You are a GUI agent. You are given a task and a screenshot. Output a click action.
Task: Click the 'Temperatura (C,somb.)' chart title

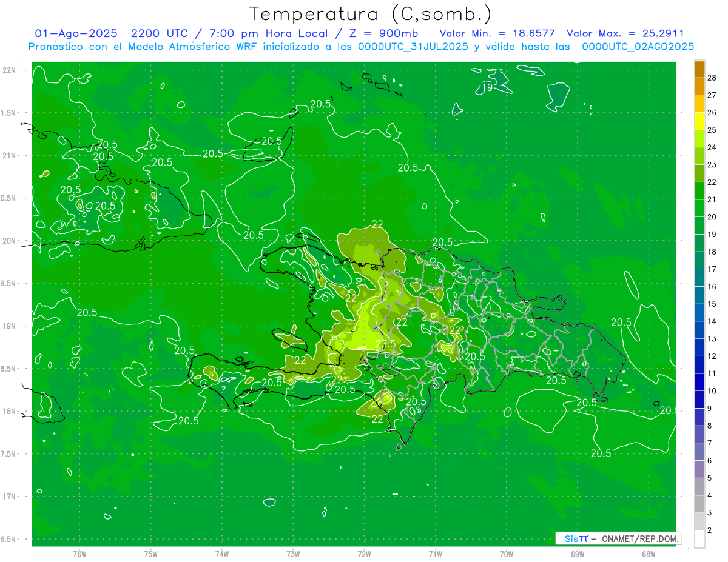pos(371,14)
